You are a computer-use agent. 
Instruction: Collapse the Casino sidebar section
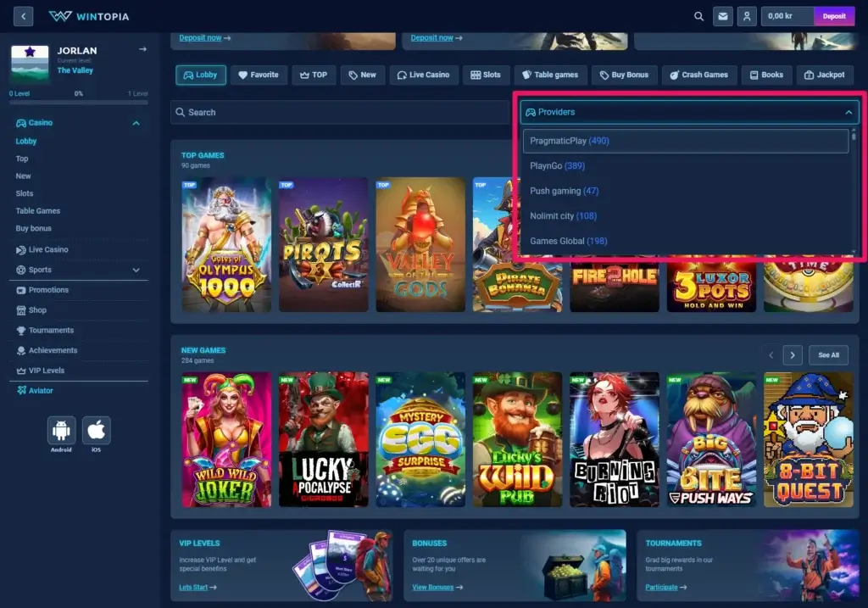click(x=136, y=123)
